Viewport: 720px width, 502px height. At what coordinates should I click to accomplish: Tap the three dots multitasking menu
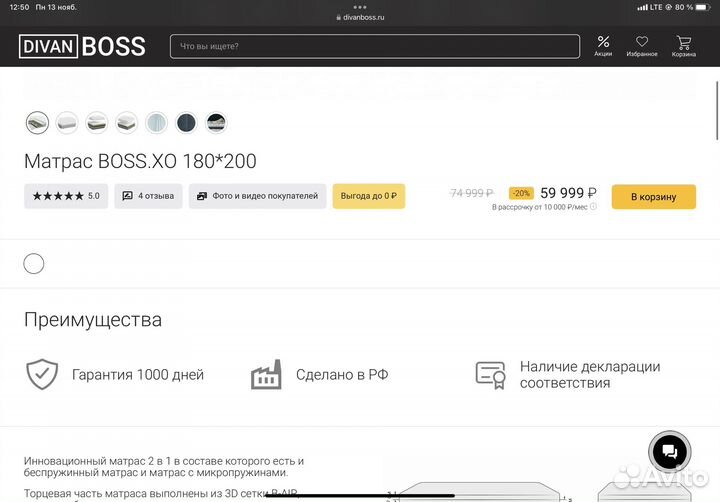coord(360,7)
